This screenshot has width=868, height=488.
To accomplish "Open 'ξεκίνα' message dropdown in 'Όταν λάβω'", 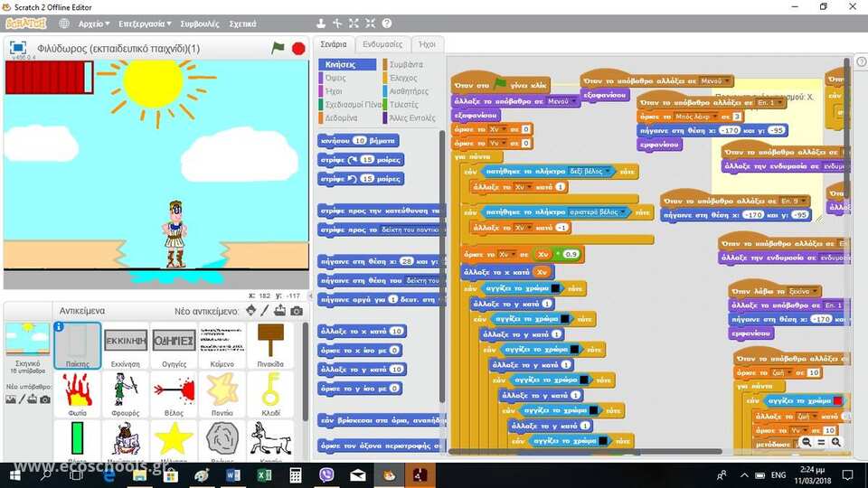I will 803,291.
